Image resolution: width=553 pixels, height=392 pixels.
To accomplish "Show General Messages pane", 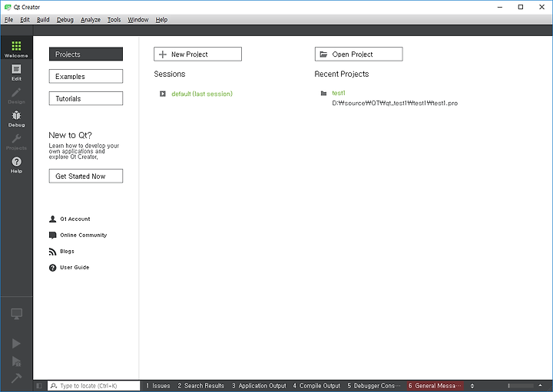I will pyautogui.click(x=435, y=386).
